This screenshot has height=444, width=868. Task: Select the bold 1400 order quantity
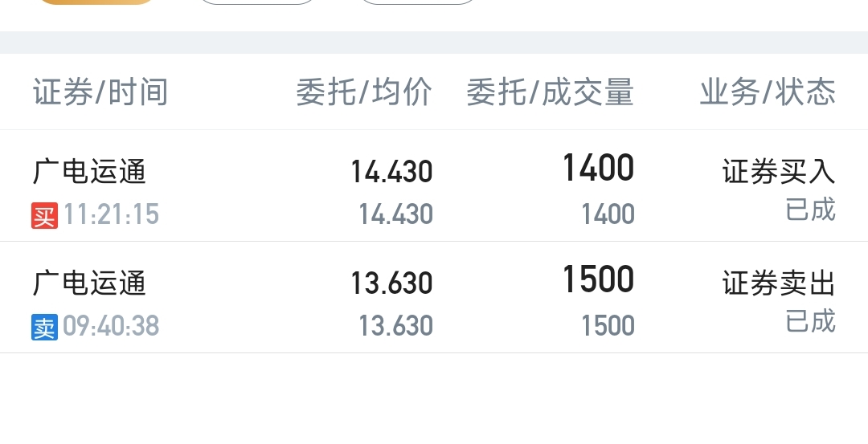click(x=598, y=168)
